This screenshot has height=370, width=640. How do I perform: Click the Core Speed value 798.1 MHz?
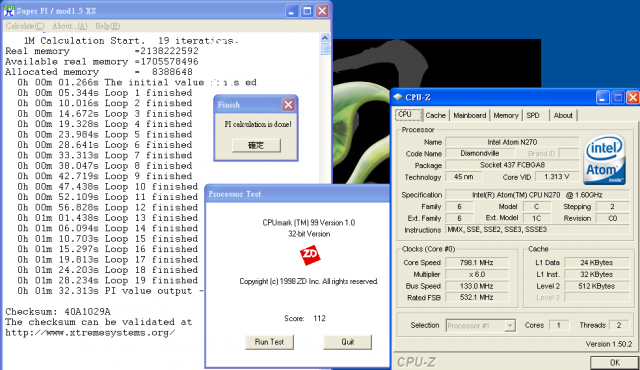pos(477,262)
